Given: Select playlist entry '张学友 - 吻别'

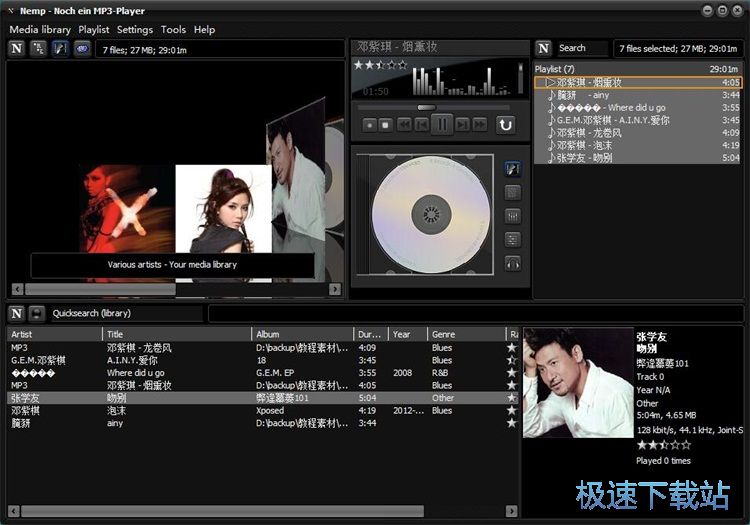Looking at the screenshot, I should [637, 158].
